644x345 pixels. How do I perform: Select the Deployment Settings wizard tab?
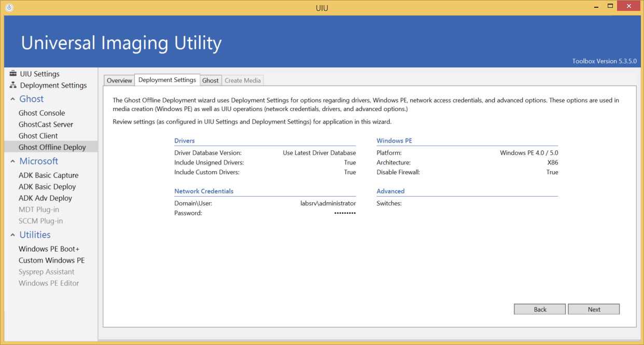pyautogui.click(x=167, y=80)
